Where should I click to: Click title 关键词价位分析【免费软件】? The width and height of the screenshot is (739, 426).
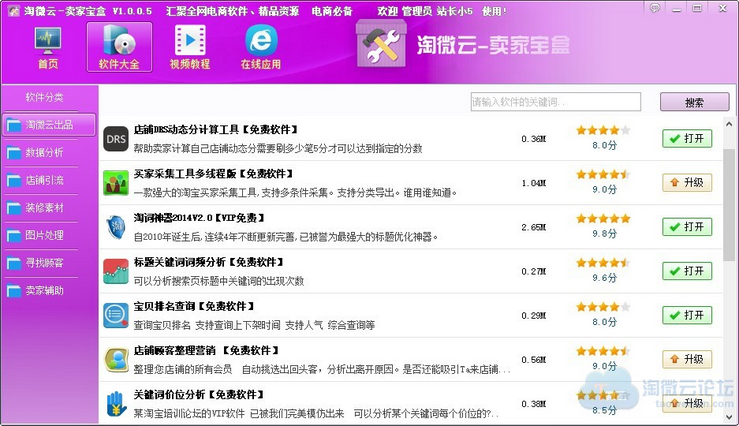tap(199, 394)
